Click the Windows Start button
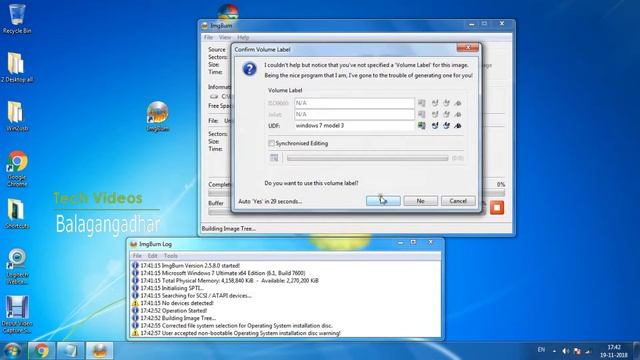The image size is (640, 360). pyautogui.click(x=12, y=351)
